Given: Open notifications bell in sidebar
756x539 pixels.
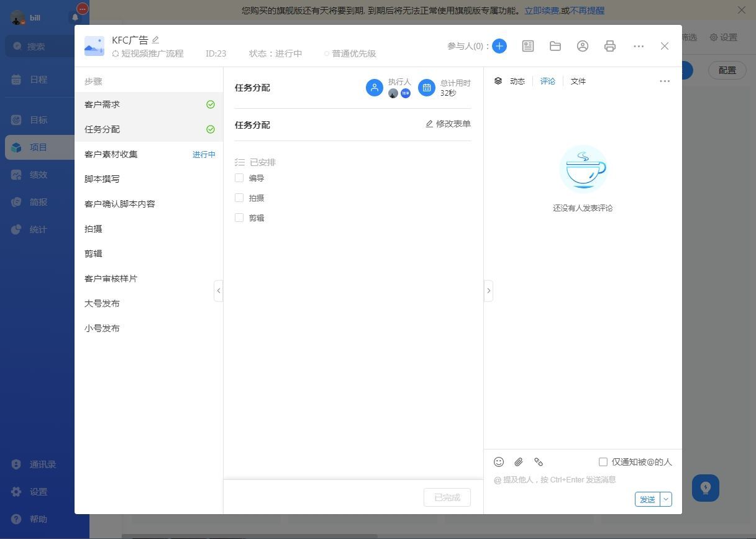Looking at the screenshot, I should coord(75,18).
